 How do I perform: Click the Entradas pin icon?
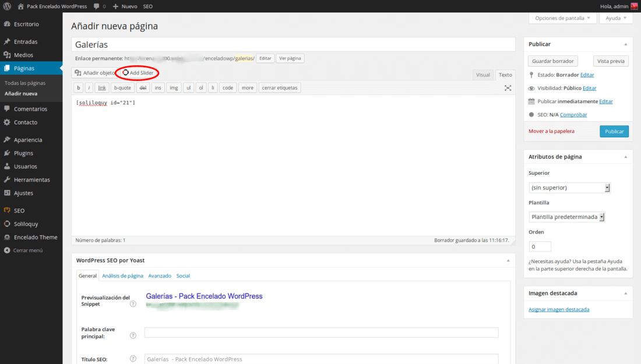7,42
